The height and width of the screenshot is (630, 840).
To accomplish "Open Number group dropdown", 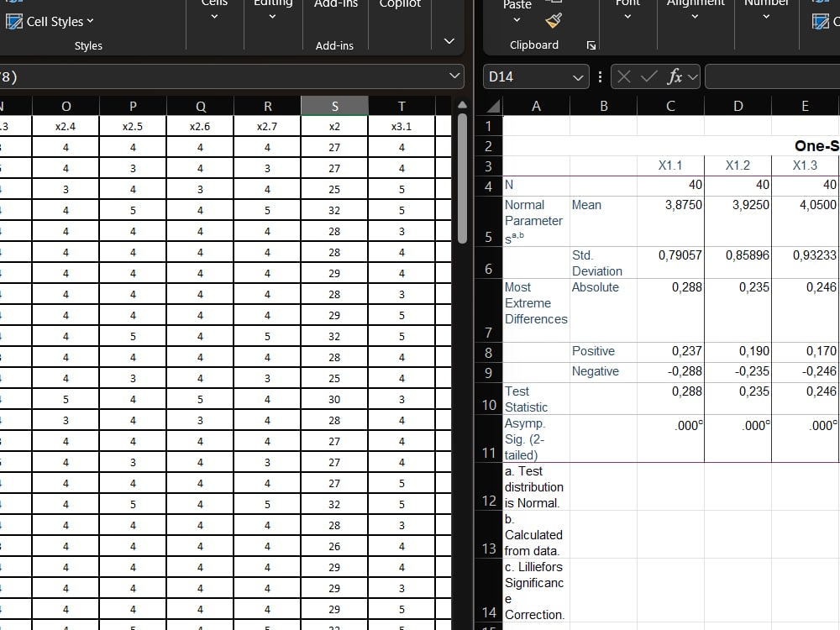I will click(x=766, y=17).
